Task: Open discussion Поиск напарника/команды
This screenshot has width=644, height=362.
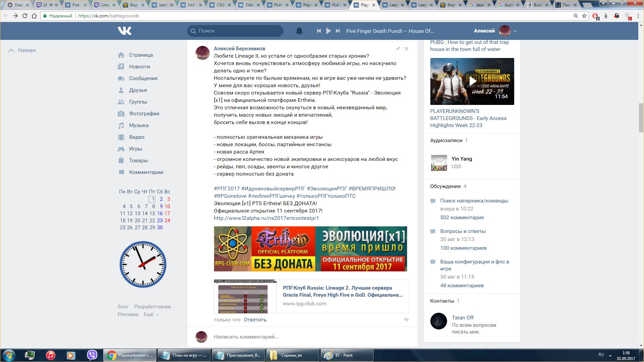Action: tap(474, 201)
